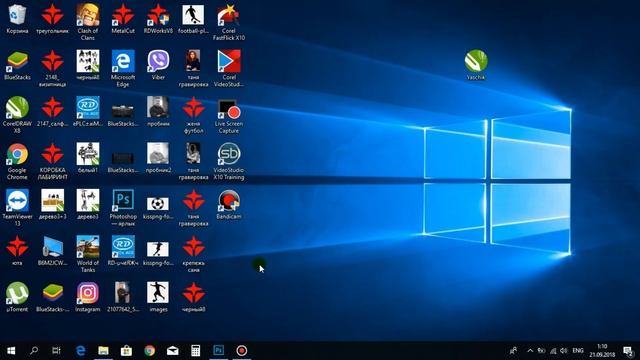
Task: Open the 2148_визитница file
Action: 52,69
